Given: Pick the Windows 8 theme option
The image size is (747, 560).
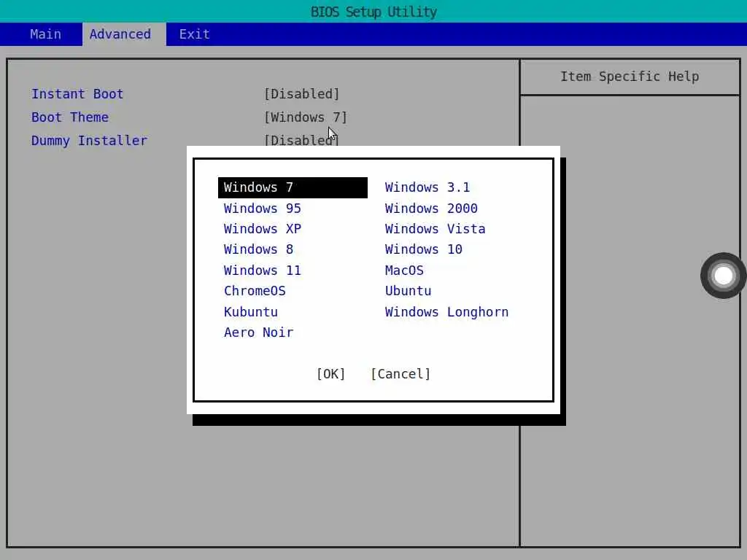Looking at the screenshot, I should tap(259, 249).
